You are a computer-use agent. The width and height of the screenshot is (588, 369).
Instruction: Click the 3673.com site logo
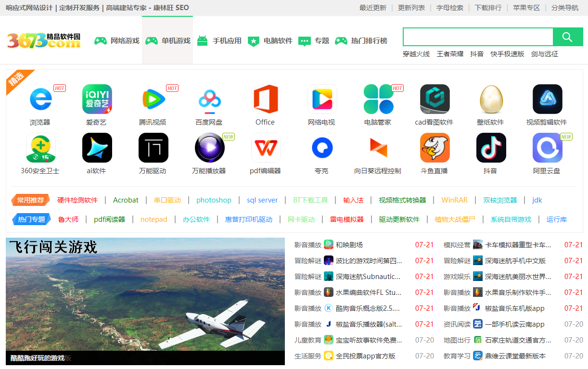pyautogui.click(x=44, y=40)
